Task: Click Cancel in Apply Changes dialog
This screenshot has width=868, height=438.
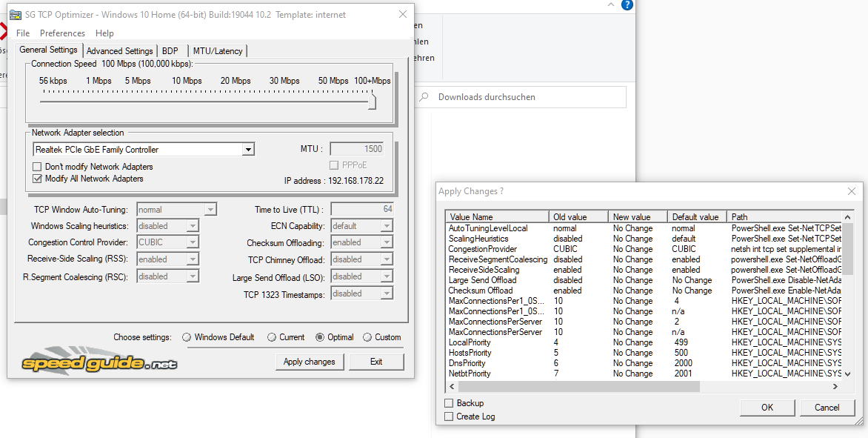Action: click(827, 408)
